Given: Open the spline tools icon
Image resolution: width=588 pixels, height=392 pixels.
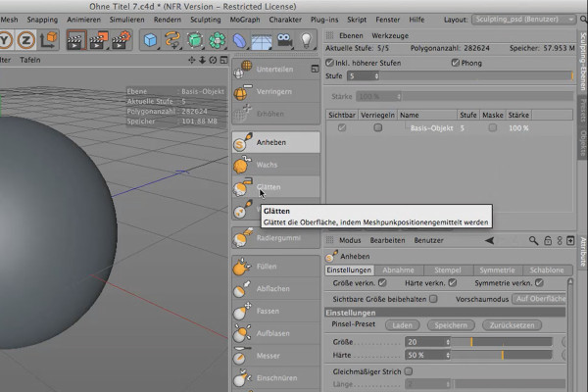Looking at the screenshot, I should pos(172,40).
